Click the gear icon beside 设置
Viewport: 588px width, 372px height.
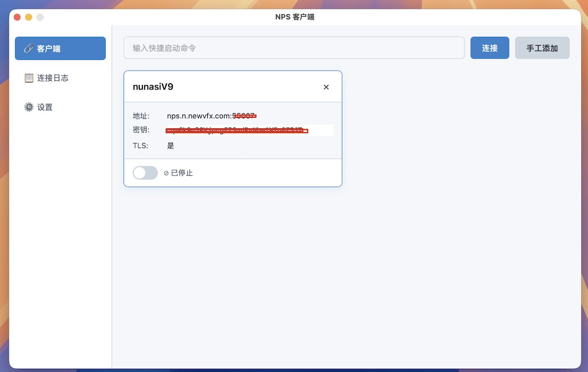(x=28, y=107)
